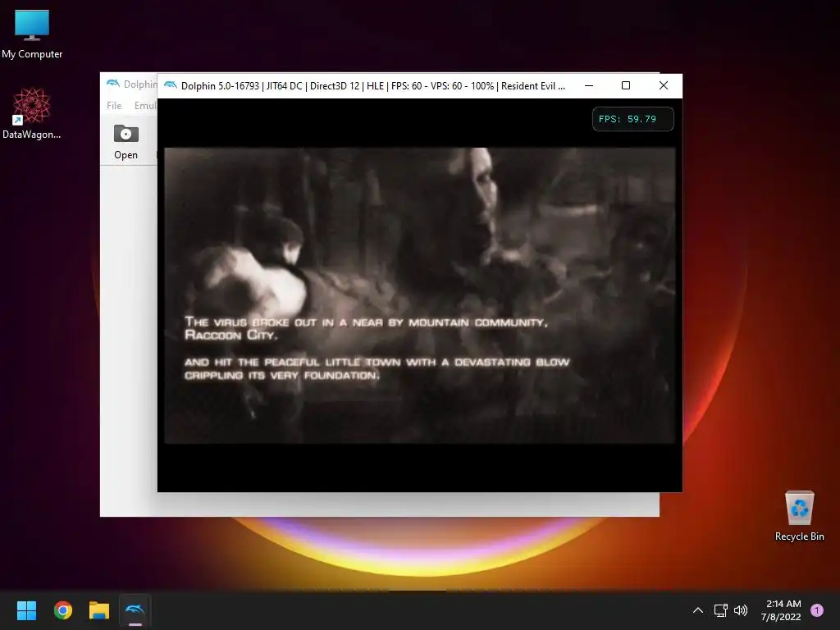Open the notification badge showing 1
This screenshot has width=840, height=630.
[817, 610]
